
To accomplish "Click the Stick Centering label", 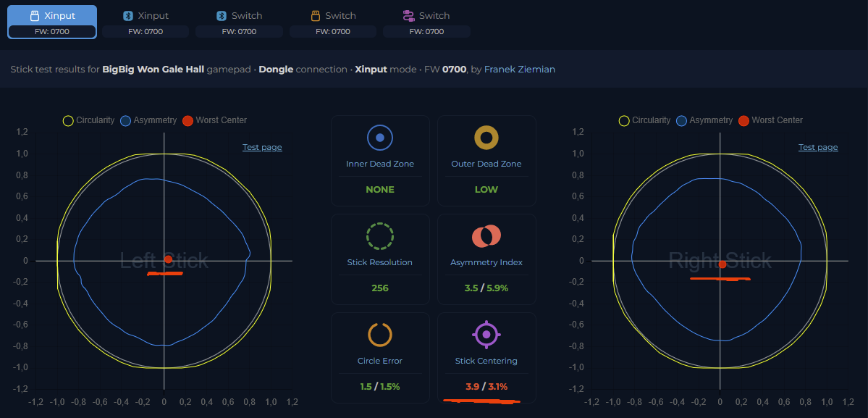I will click(486, 361).
